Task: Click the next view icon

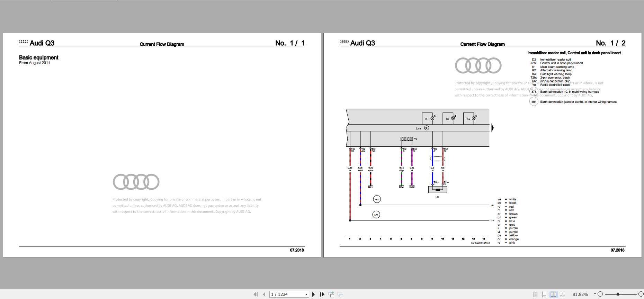Action: pyautogui.click(x=340, y=294)
